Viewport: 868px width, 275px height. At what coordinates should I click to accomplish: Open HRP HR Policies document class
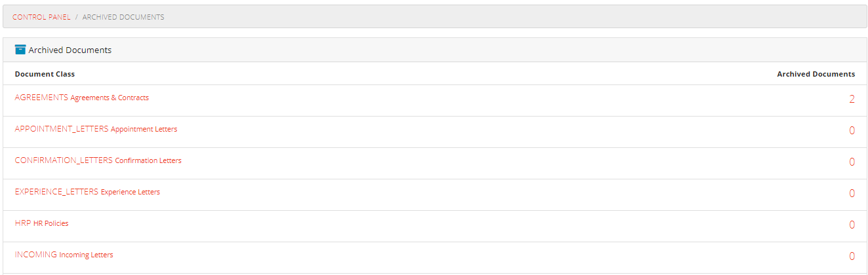(x=41, y=223)
